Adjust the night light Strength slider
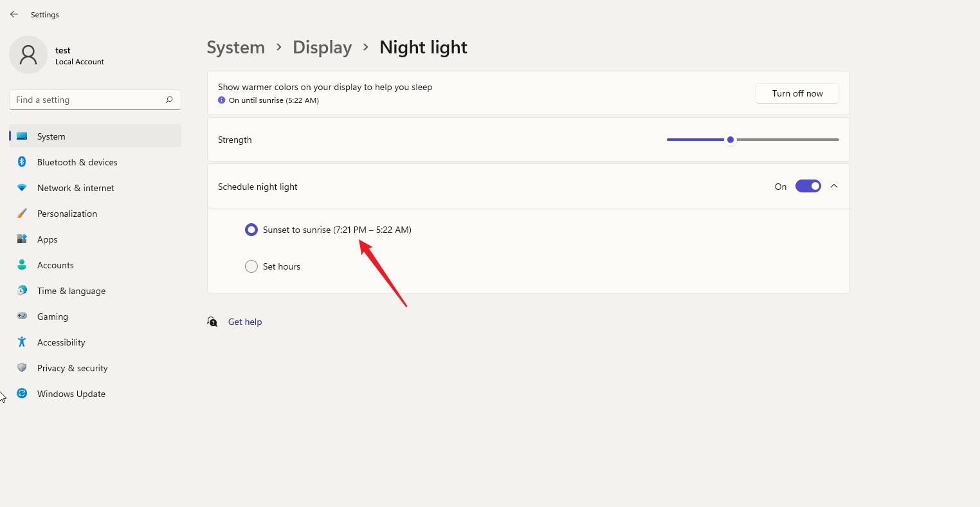 pyautogui.click(x=730, y=139)
